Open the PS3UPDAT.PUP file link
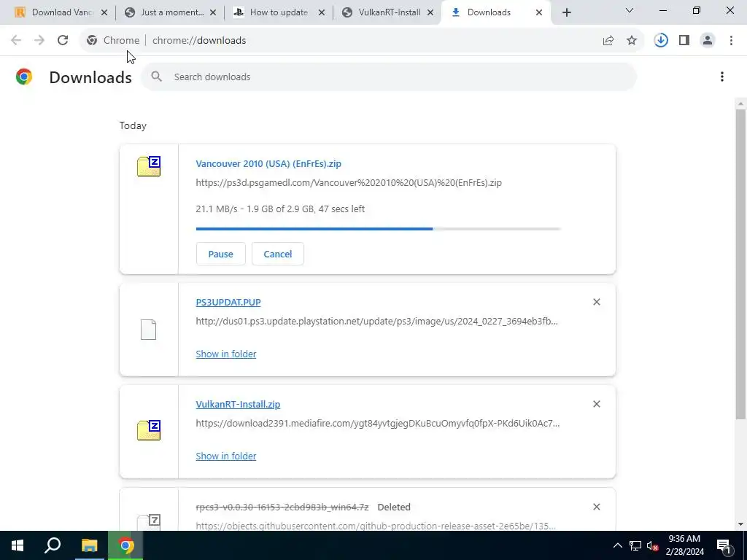The width and height of the screenshot is (747, 560). [x=228, y=302]
